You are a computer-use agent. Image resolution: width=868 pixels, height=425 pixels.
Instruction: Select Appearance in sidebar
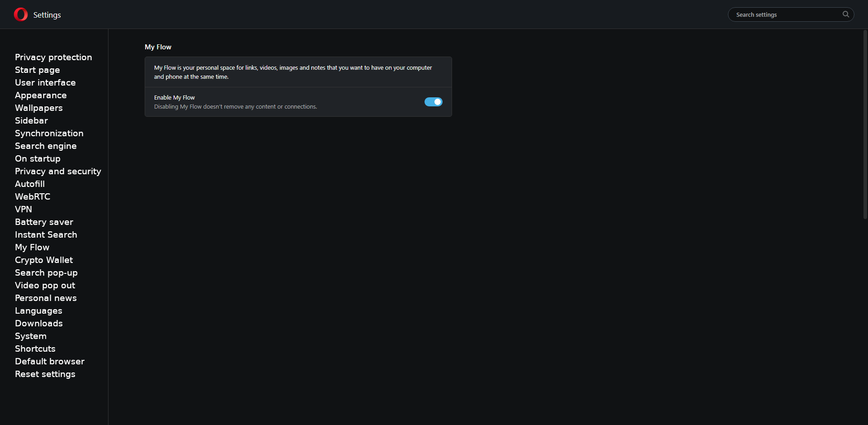tap(41, 95)
